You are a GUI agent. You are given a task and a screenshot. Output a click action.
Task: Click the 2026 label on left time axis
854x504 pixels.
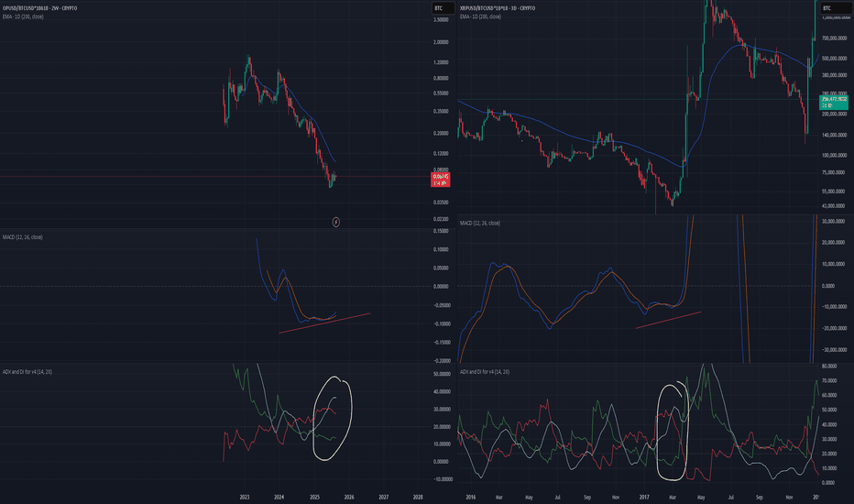pyautogui.click(x=349, y=495)
